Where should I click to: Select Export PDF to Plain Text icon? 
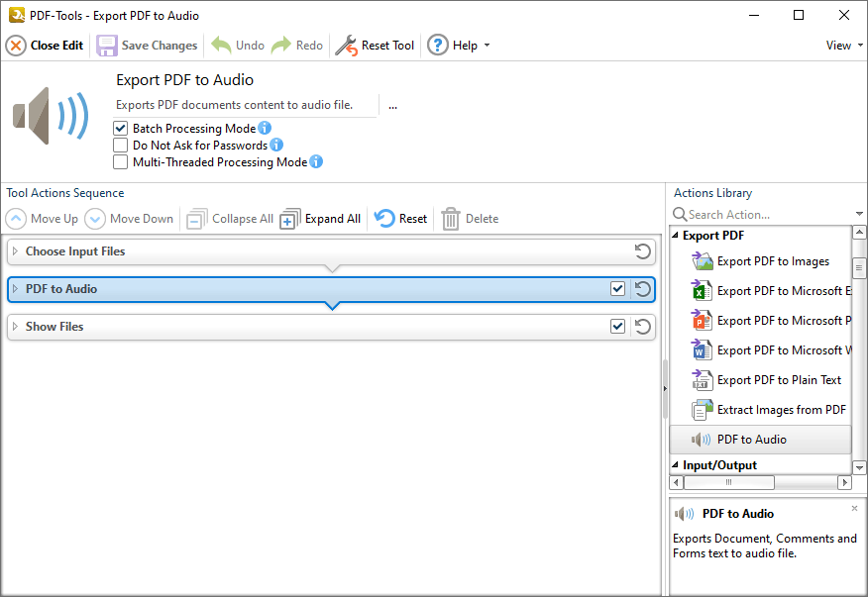pos(702,380)
